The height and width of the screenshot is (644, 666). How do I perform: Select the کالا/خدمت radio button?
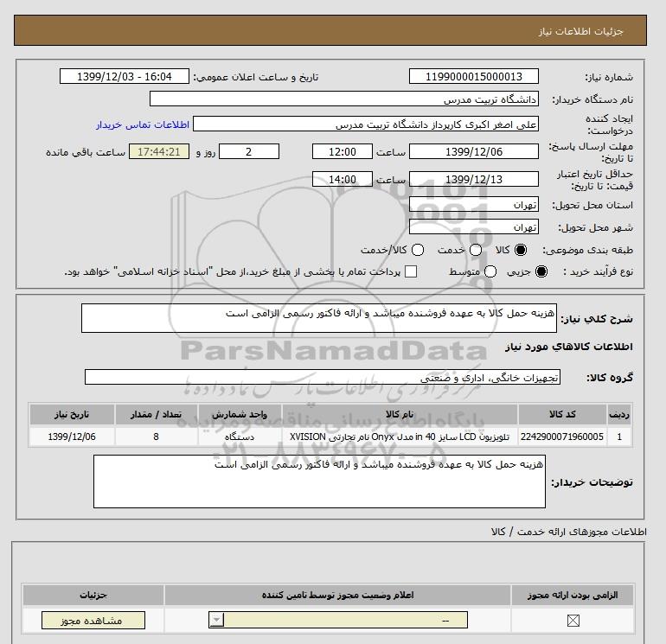point(418,250)
